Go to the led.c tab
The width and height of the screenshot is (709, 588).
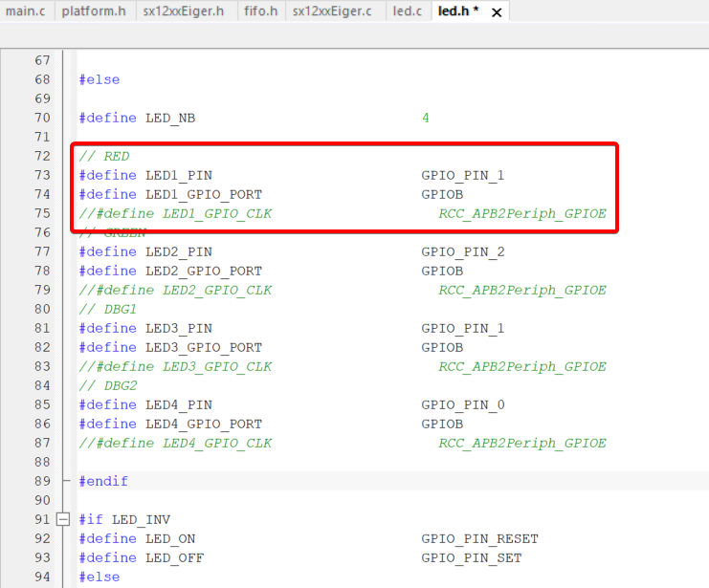point(408,11)
